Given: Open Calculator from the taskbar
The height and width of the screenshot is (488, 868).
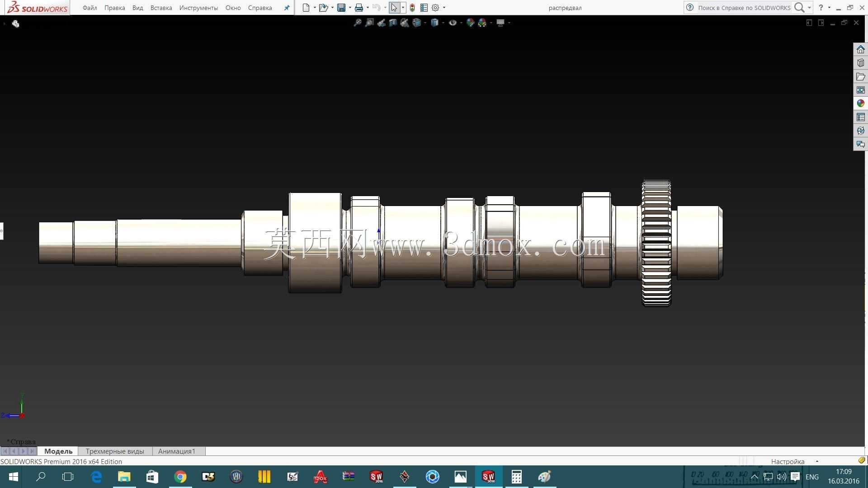Looking at the screenshot, I should [516, 477].
